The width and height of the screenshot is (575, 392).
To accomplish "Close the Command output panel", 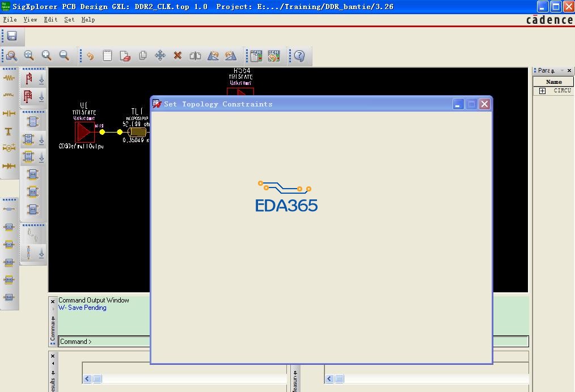I will [52, 301].
